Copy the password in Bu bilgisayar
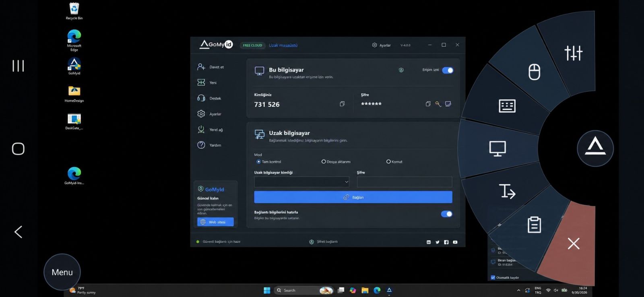644x297 pixels. click(x=428, y=104)
